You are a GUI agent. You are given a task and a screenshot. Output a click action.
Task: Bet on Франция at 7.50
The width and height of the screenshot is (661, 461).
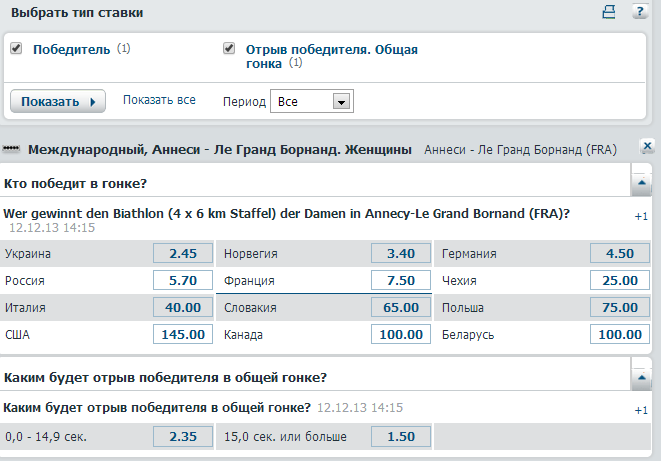coord(400,280)
